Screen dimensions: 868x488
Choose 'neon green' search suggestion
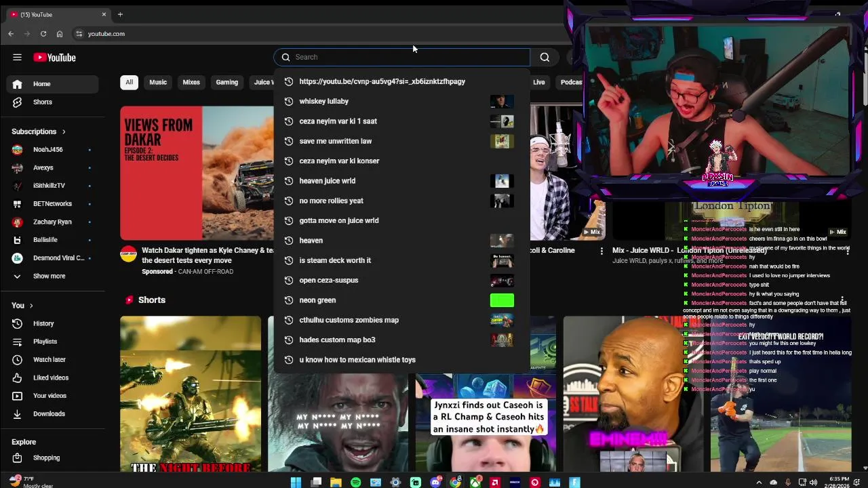tap(402, 300)
